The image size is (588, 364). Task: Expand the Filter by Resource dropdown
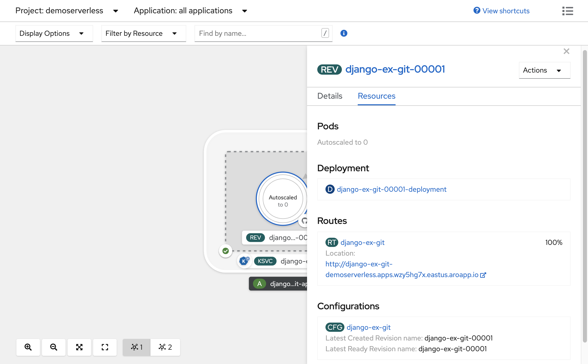point(143,33)
